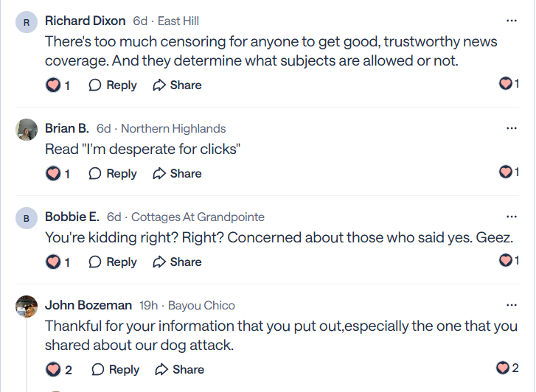Viewport: 536px width, 392px height.
Task: Click John Bozeman's avatar picture
Action: pos(27,307)
